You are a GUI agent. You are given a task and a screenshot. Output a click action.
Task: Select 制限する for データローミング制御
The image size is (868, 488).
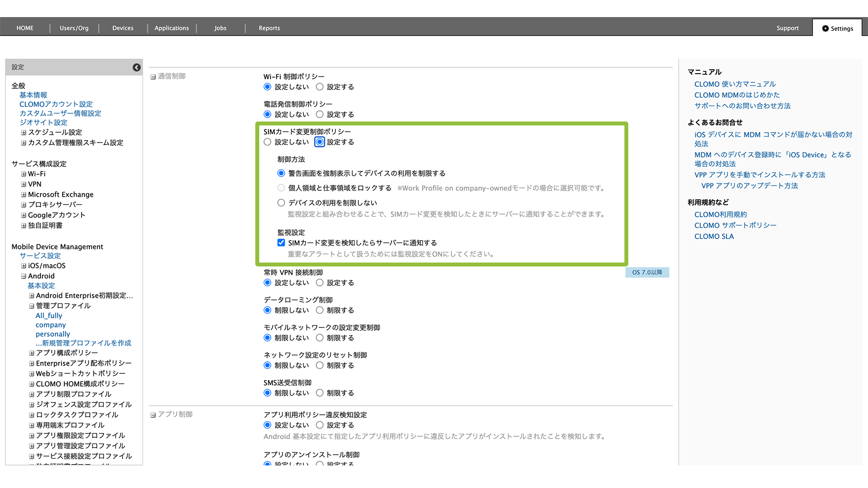tap(320, 310)
